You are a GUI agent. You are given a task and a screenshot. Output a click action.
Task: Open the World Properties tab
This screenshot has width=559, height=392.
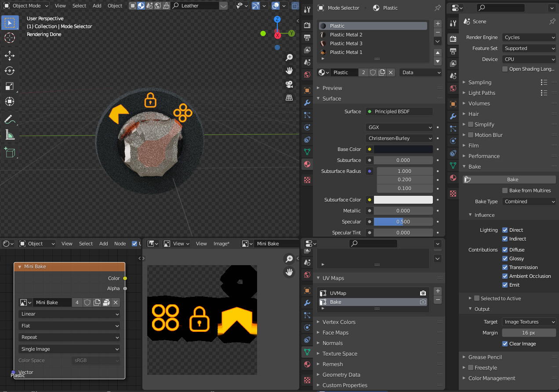pos(453,87)
